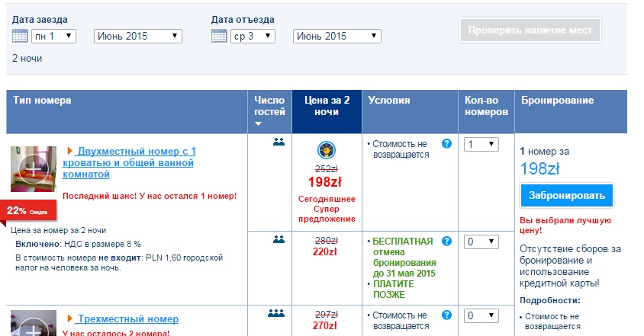
Task: Click the help icon beside 'БЕСПЛАТНАЯ отмена бронирования'
Action: click(x=446, y=241)
